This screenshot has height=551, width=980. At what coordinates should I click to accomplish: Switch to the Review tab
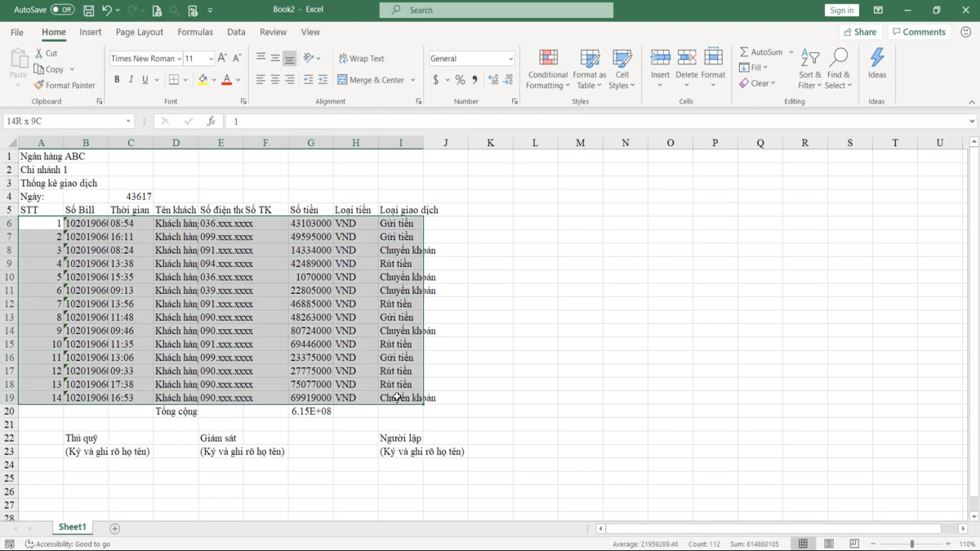(273, 33)
